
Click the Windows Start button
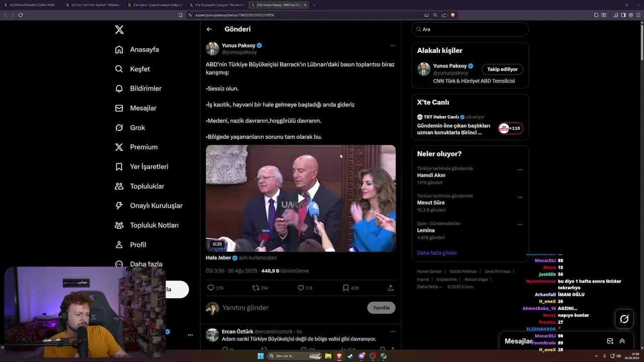point(261,356)
